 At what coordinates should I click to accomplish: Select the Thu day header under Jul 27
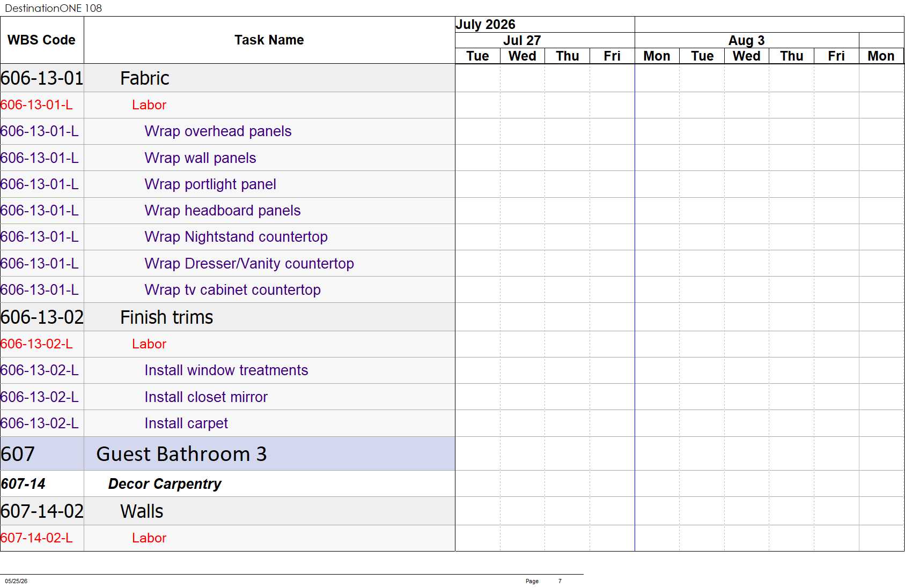coord(568,56)
